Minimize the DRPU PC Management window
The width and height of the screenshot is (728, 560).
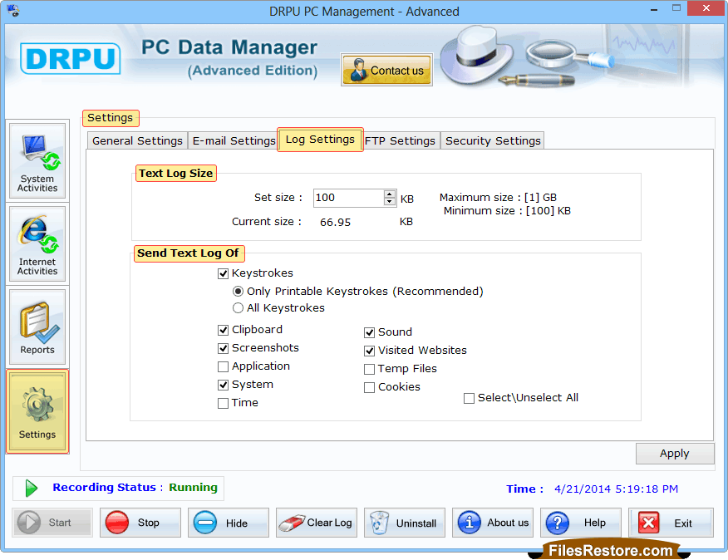(x=654, y=9)
